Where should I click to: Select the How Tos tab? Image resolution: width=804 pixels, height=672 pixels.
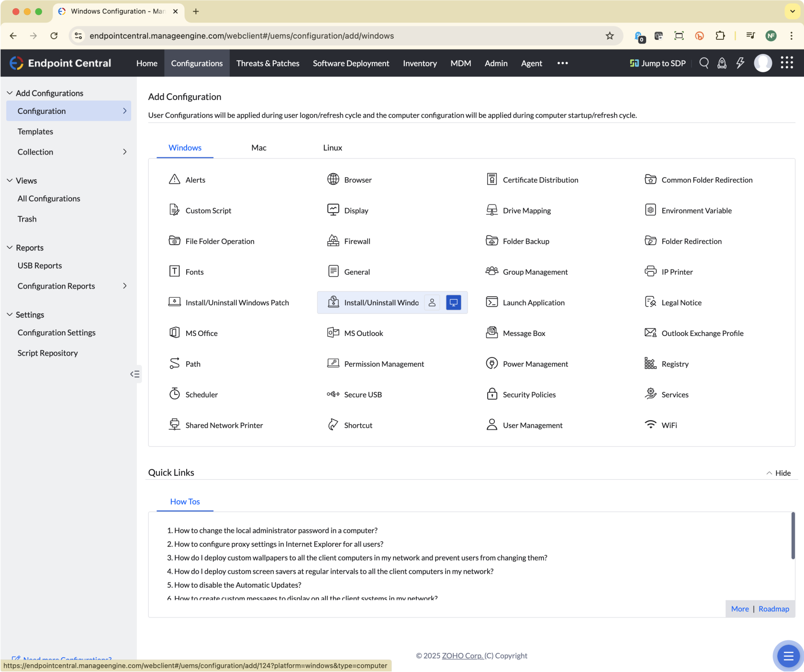pos(185,502)
